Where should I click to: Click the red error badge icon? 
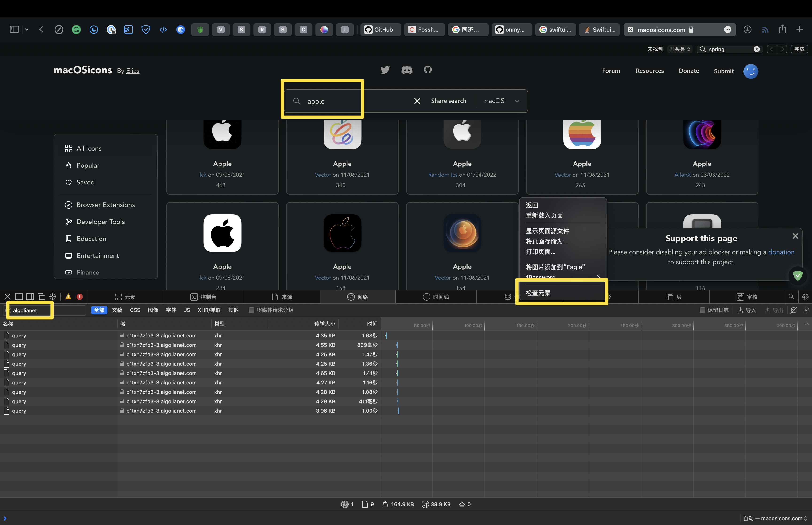point(80,297)
